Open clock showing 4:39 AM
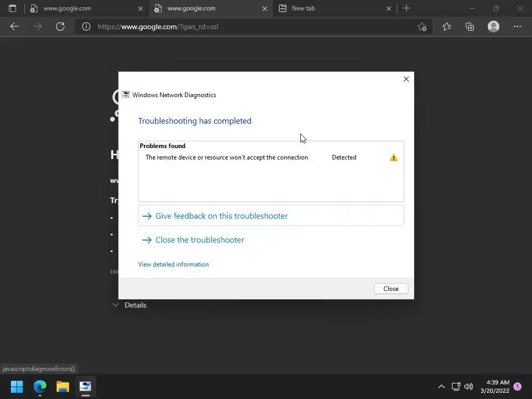 (x=495, y=387)
